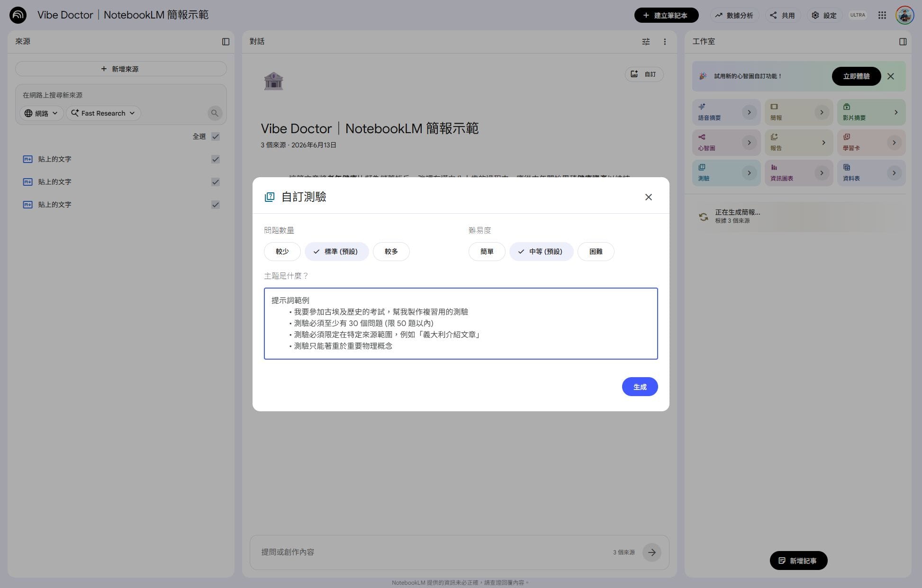The image size is (922, 588).
Task: Select 較多 for question count
Action: tap(391, 252)
